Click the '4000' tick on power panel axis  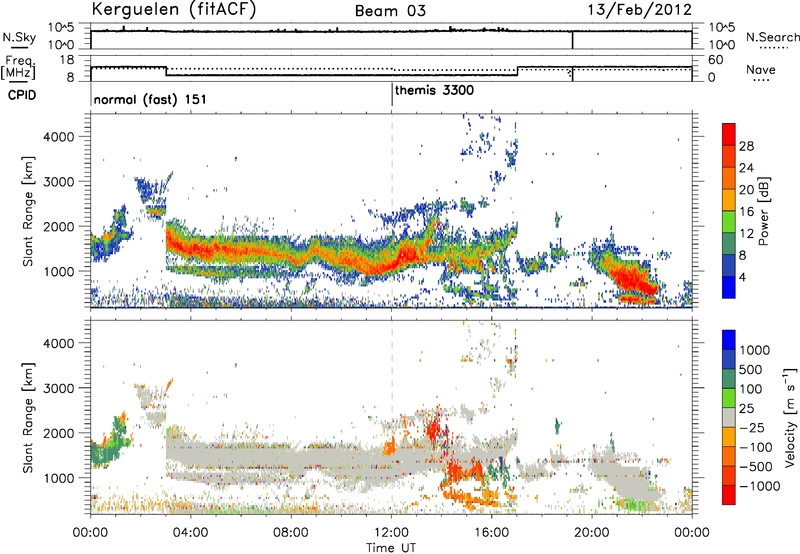click(x=59, y=137)
